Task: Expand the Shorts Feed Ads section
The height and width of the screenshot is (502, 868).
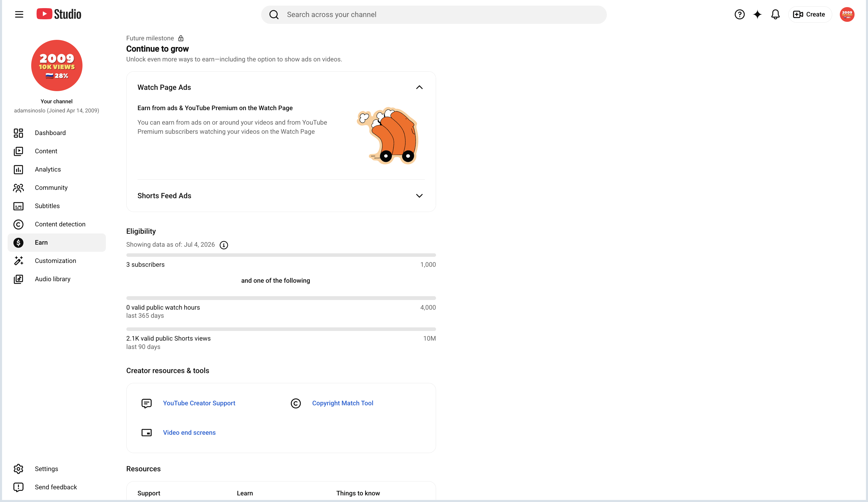Action: tap(419, 196)
